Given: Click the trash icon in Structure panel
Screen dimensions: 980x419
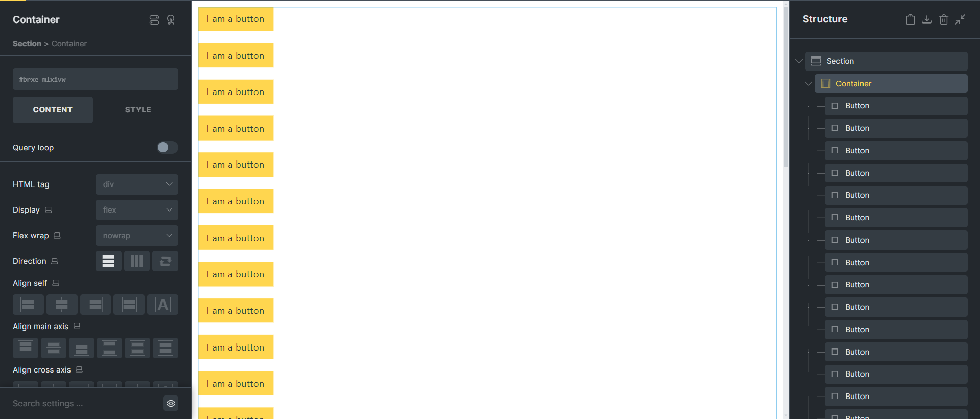Looking at the screenshot, I should tap(943, 19).
